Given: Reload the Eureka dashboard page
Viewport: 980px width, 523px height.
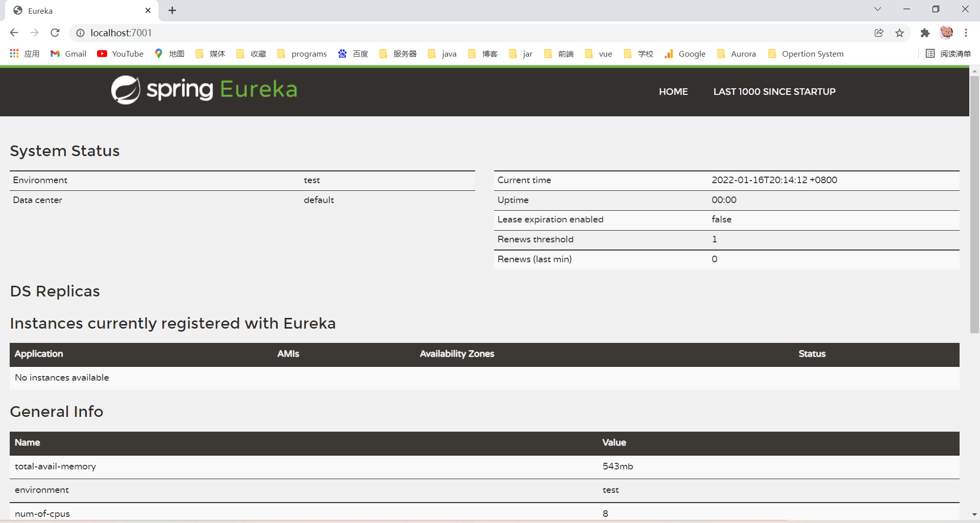Looking at the screenshot, I should pyautogui.click(x=55, y=33).
